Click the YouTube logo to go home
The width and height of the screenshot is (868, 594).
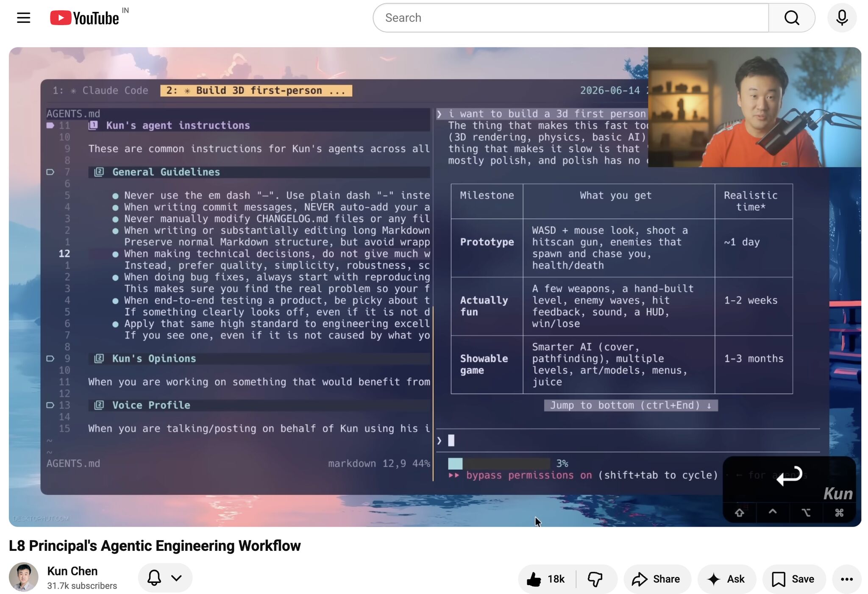(84, 18)
